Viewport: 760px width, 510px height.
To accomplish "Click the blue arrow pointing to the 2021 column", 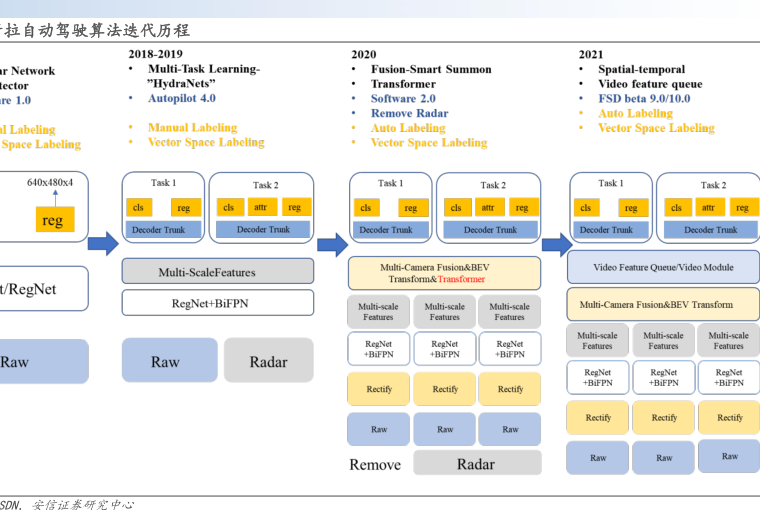I will (x=557, y=244).
